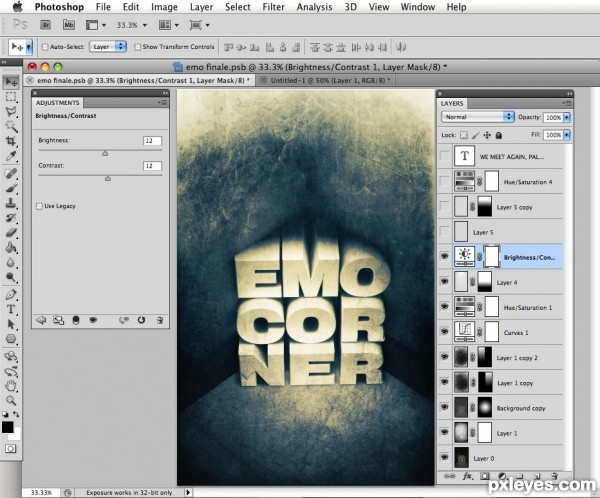Select the Blur tool

point(11,262)
